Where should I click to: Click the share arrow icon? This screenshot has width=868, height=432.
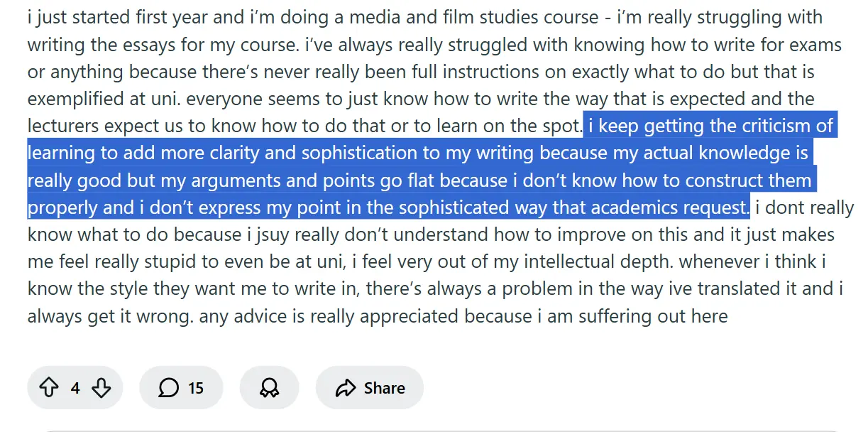[x=345, y=388]
